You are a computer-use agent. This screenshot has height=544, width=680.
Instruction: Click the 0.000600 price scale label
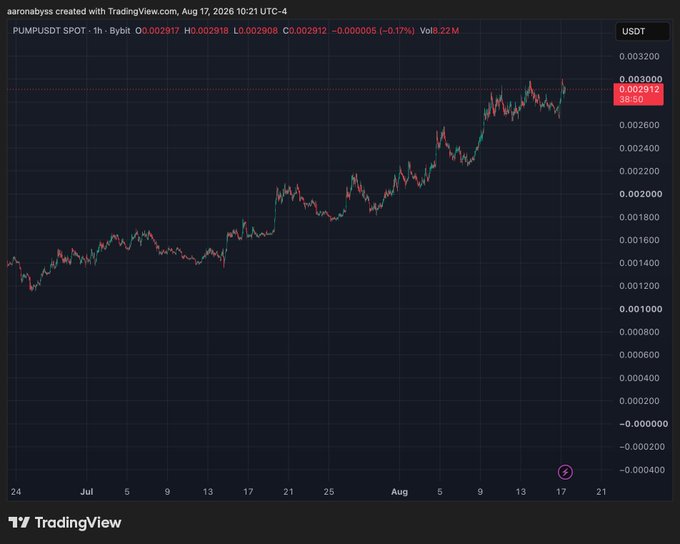[x=639, y=355]
